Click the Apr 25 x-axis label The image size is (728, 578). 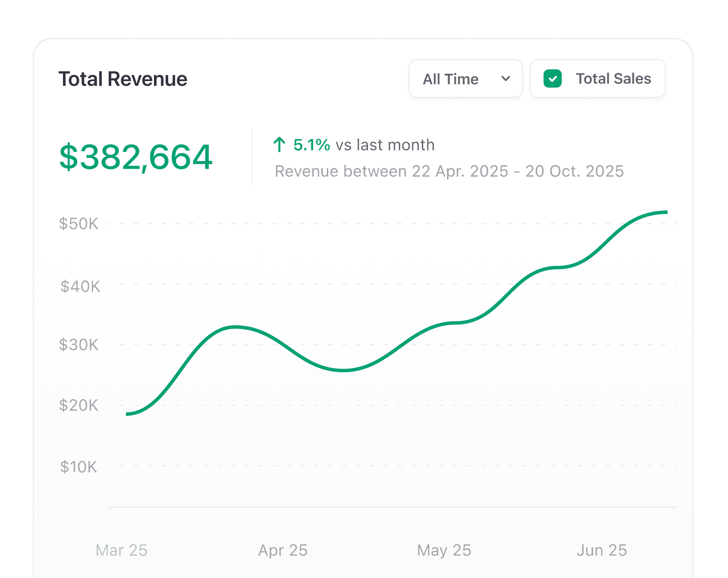[283, 550]
